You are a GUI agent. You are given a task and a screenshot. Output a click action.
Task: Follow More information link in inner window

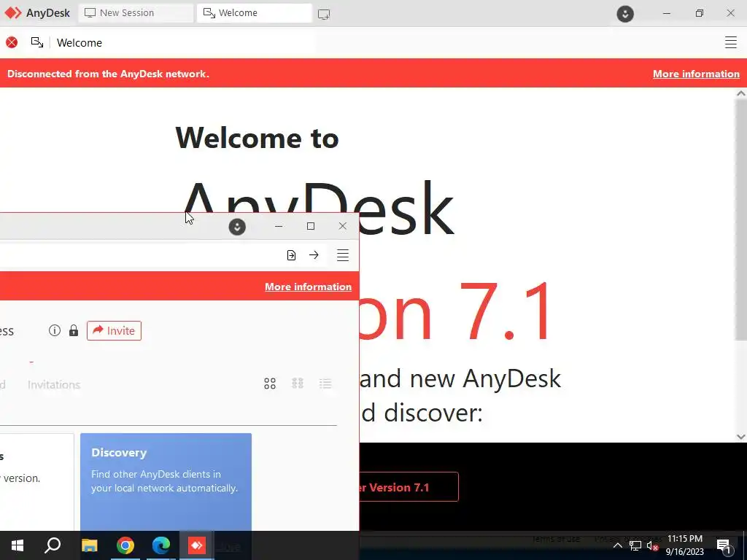coord(309,287)
